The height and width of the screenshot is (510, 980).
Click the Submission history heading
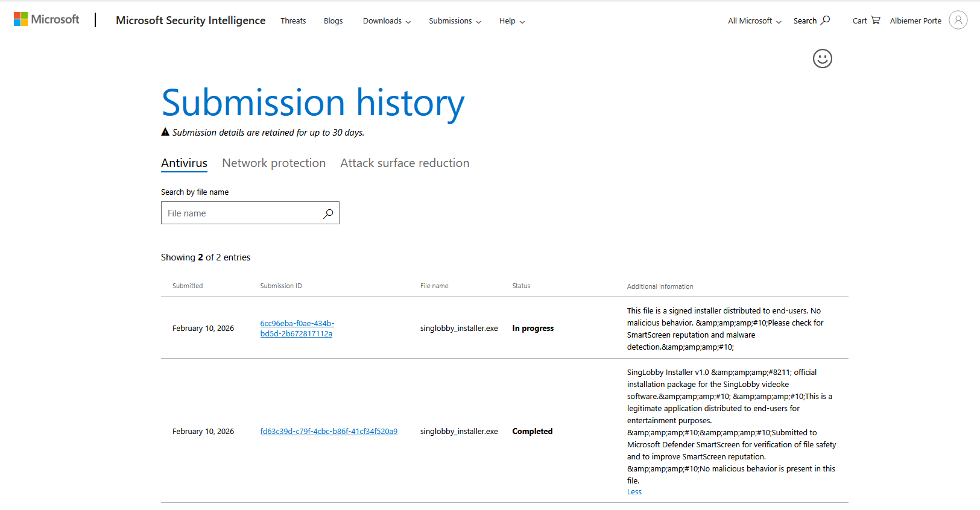tap(313, 103)
